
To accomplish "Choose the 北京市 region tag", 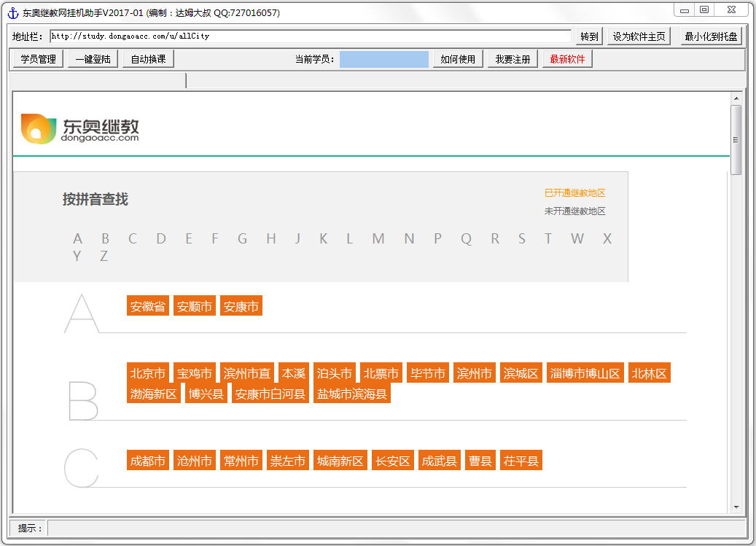I will pos(148,374).
